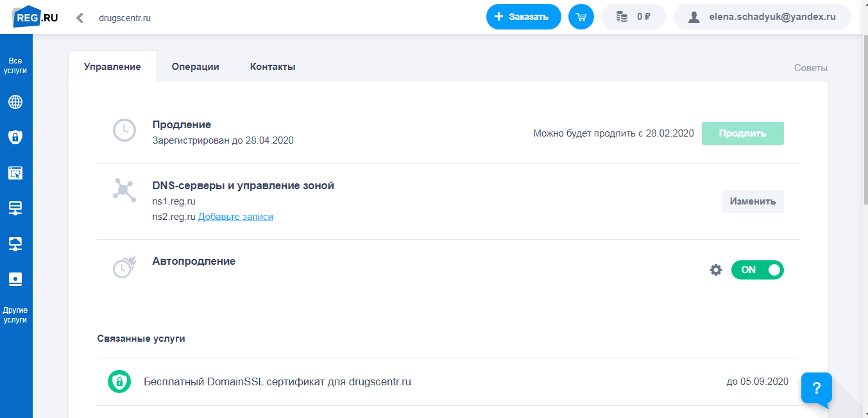Open the hosting servers icon in sidebar
868x418 pixels.
pyautogui.click(x=15, y=208)
